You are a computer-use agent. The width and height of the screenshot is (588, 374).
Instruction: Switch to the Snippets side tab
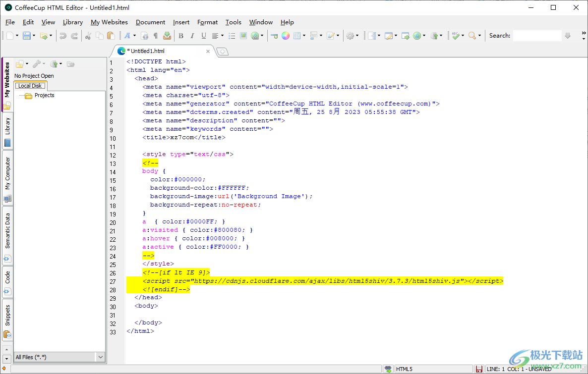tap(7, 320)
